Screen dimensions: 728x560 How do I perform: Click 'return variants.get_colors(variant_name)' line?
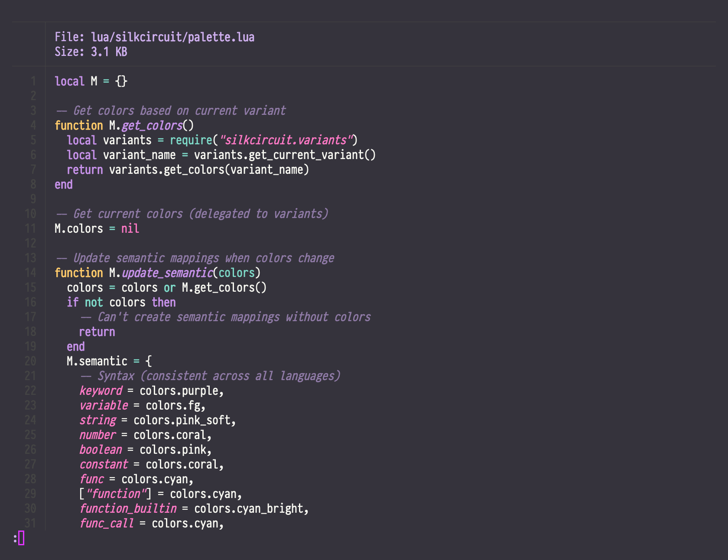pyautogui.click(x=188, y=170)
